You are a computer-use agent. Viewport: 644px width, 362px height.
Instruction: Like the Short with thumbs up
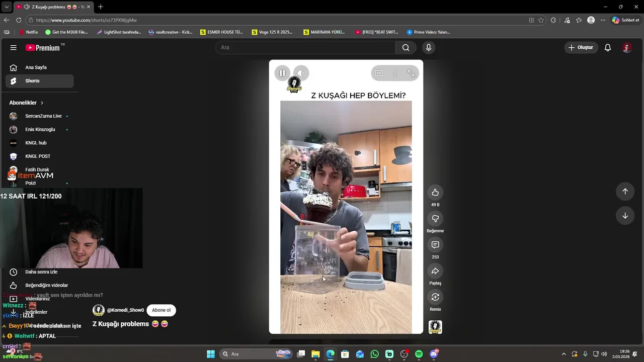435,193
